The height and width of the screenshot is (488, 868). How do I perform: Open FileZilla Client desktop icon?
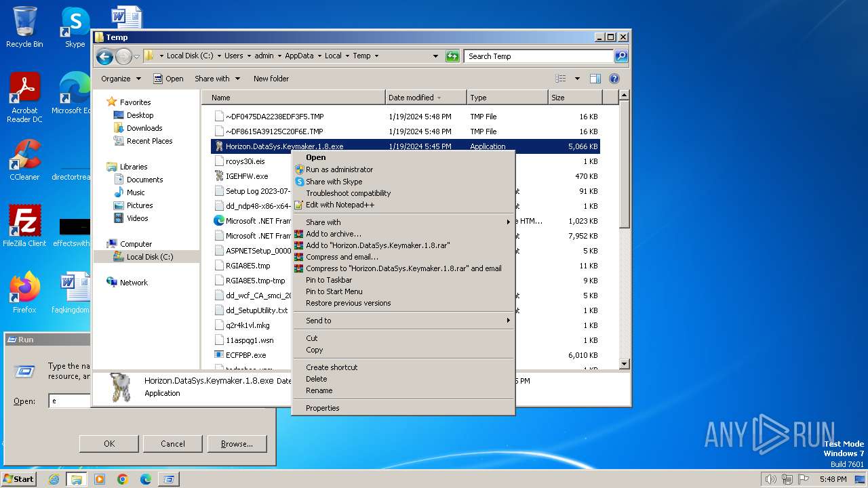pos(24,226)
